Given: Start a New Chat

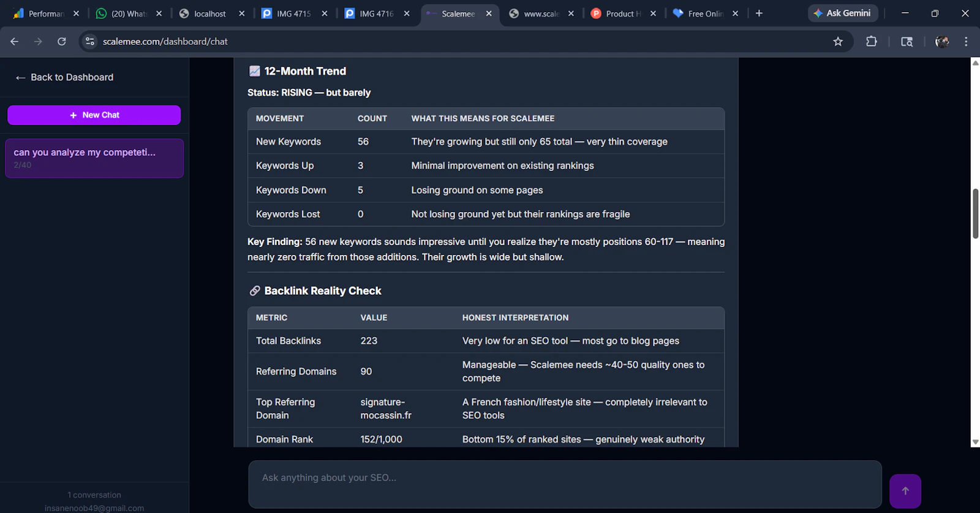Looking at the screenshot, I should [x=94, y=115].
